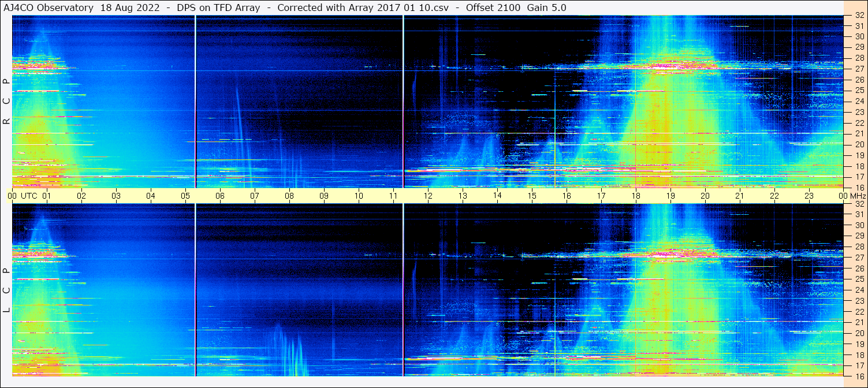Select hour '12' on the time axis

[x=428, y=196]
